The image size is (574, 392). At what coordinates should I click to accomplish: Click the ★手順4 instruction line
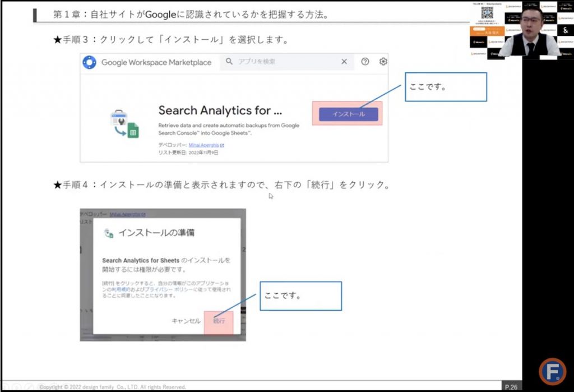[222, 185]
